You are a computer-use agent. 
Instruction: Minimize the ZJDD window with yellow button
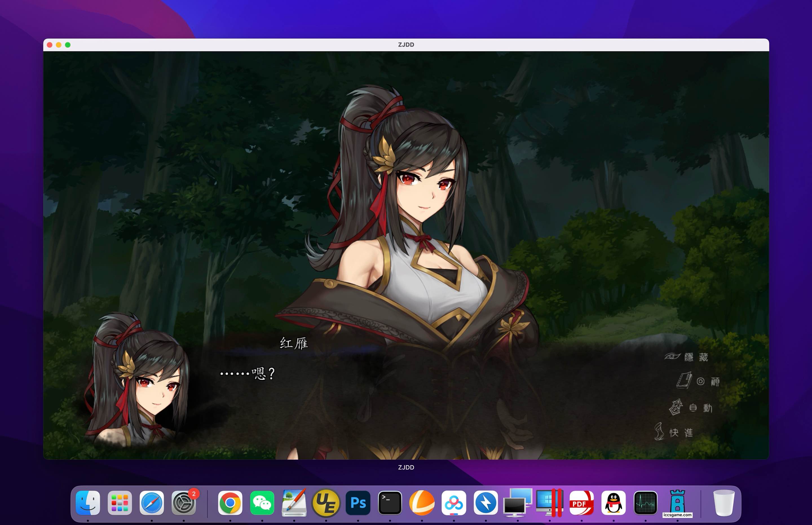click(59, 45)
